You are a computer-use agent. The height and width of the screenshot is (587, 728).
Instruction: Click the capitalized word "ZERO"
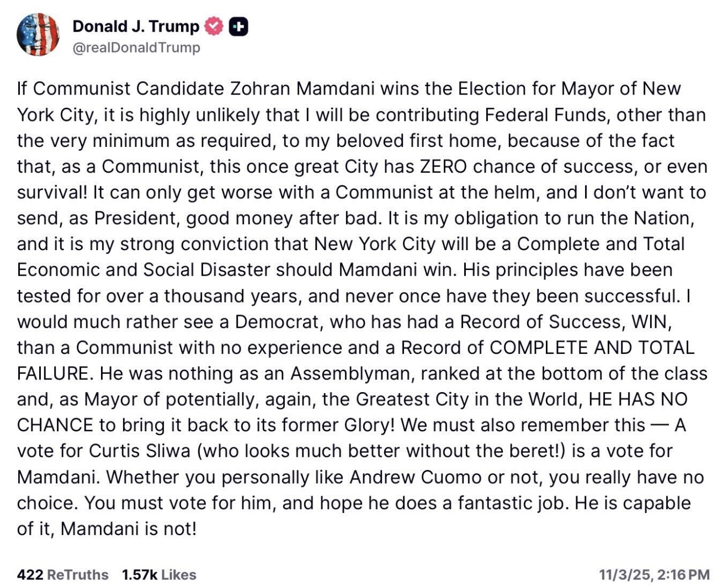(x=443, y=166)
